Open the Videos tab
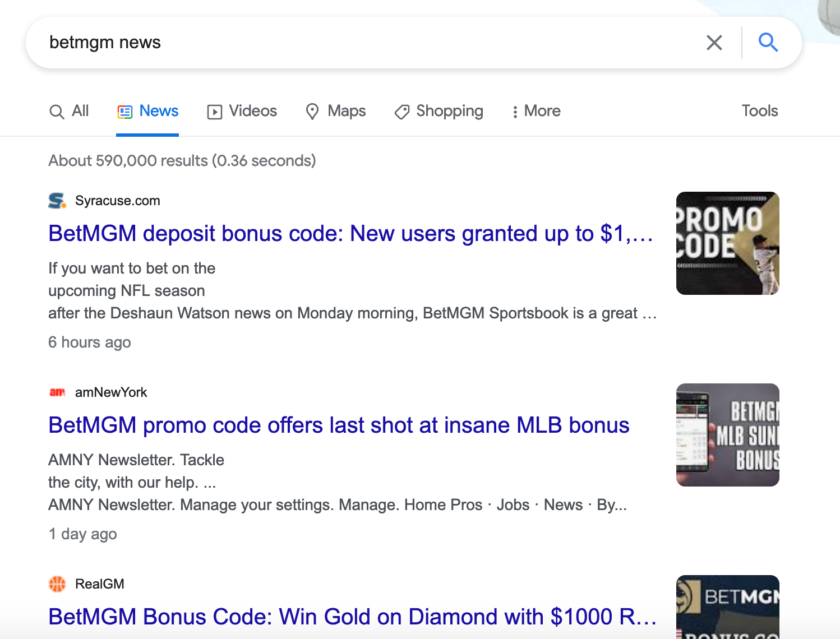Image resolution: width=840 pixels, height=639 pixels. tap(242, 111)
